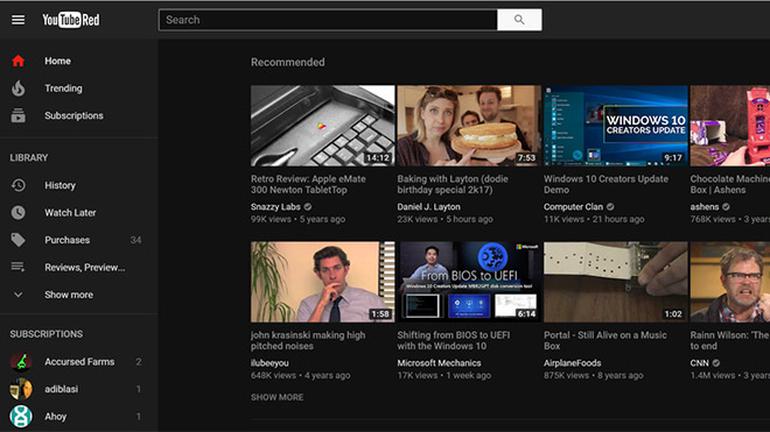
Task: Select the Home icon in sidebar
Action: point(18,61)
